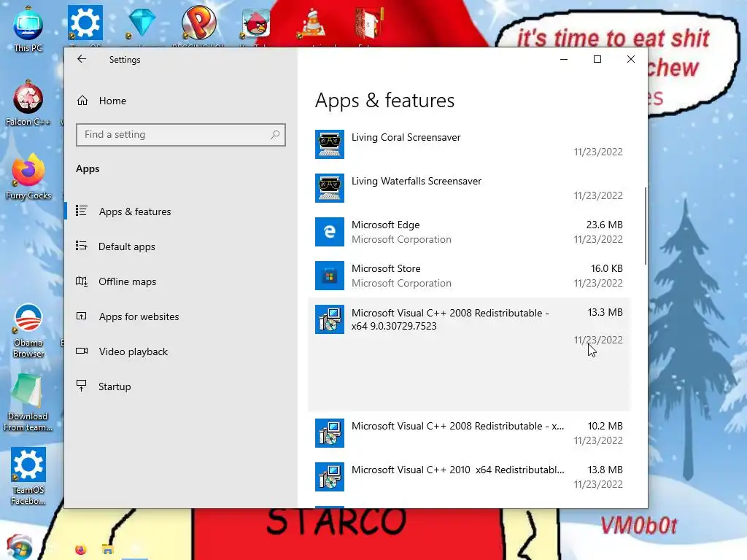Click Download From team desktop icon
The height and width of the screenshot is (560, 747).
28,402
